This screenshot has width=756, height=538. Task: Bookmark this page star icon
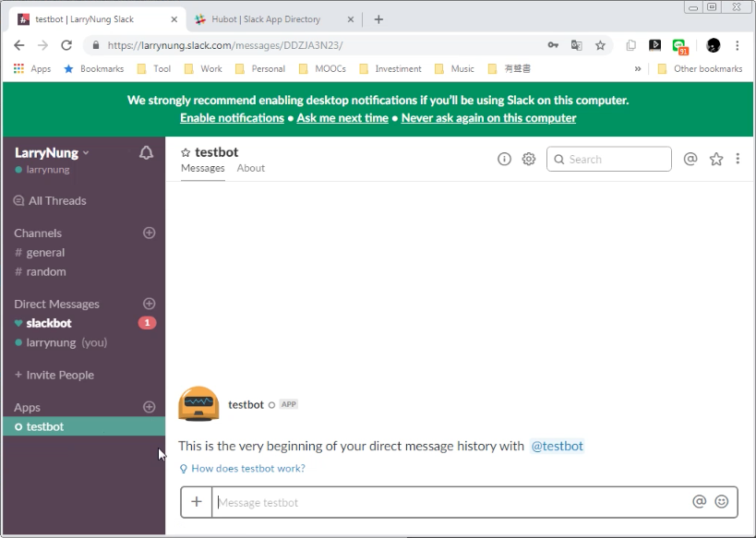pyautogui.click(x=600, y=45)
